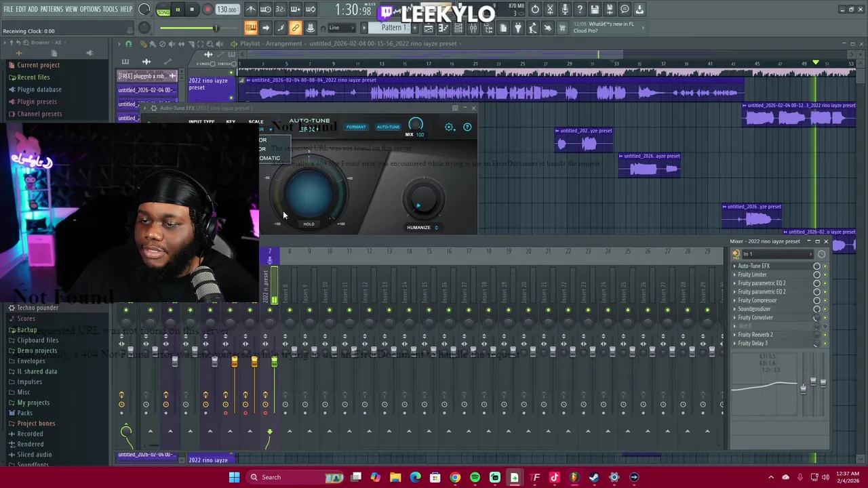Open the Auto-Tune EFX settings gear
The image size is (868, 488).
pos(450,127)
